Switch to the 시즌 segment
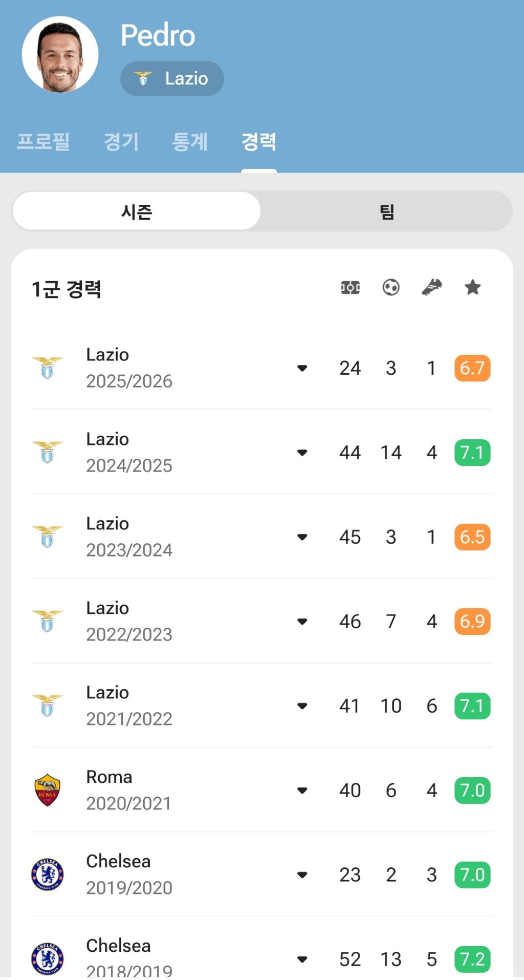 (x=137, y=211)
